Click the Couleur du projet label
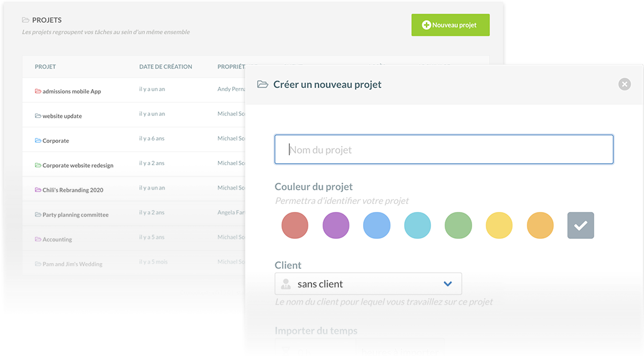The image size is (644, 356). (x=313, y=186)
